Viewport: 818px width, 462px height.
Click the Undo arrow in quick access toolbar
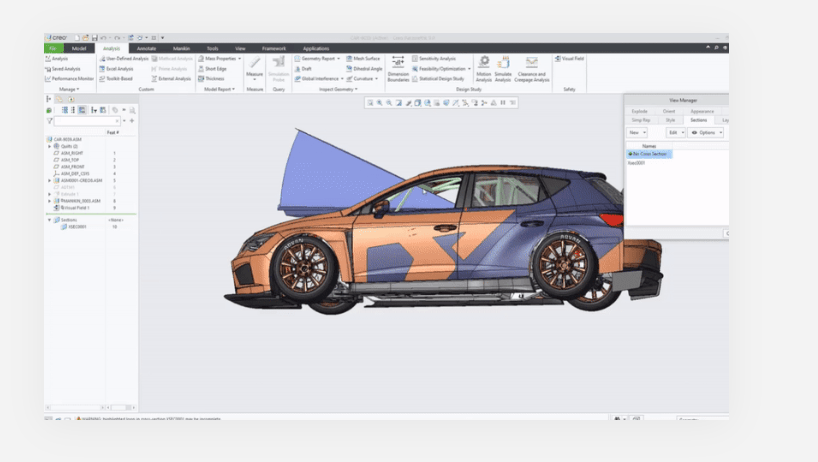[103, 38]
